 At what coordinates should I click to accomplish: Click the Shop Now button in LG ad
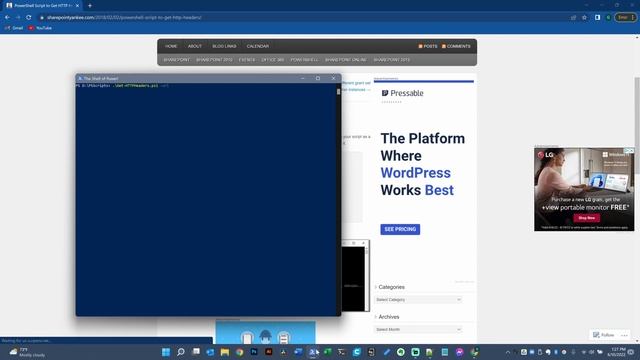pos(587,218)
